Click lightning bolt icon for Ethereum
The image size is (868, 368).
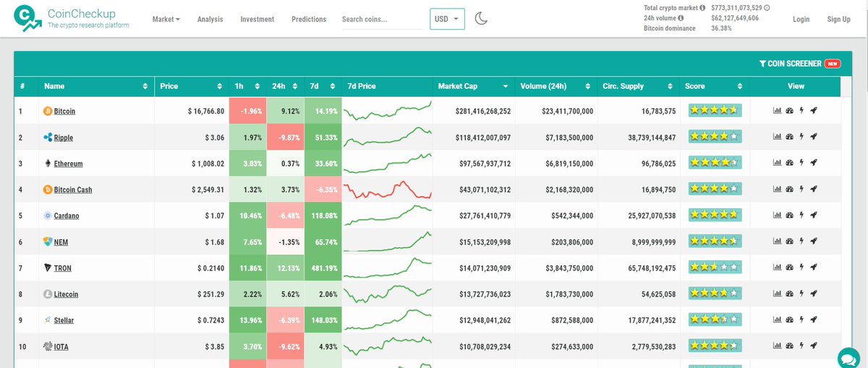801,163
